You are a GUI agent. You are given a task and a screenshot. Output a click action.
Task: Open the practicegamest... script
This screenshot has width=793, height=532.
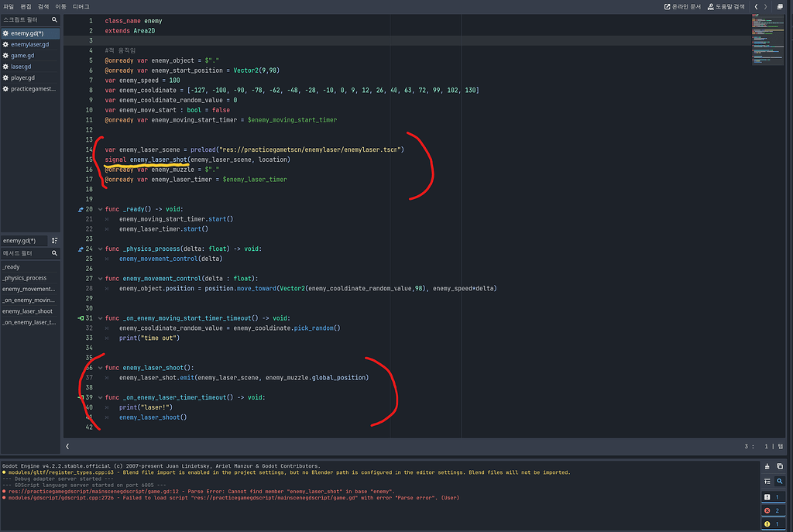30,89
